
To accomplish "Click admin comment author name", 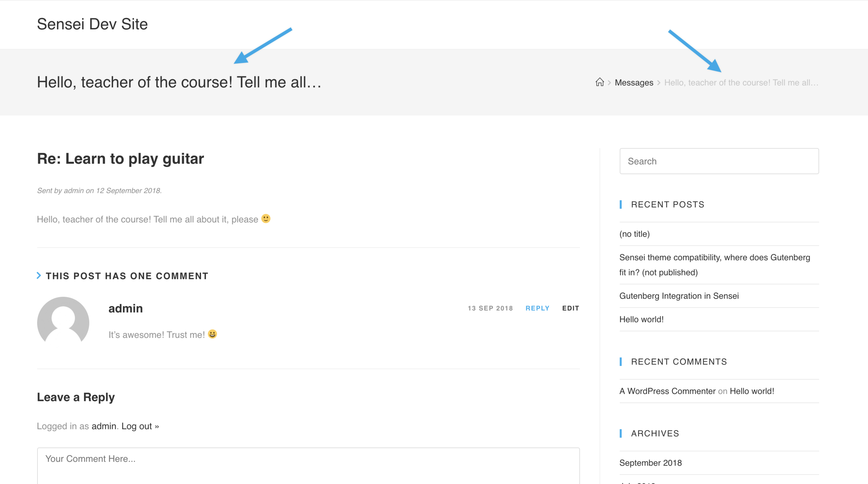I will [x=125, y=308].
